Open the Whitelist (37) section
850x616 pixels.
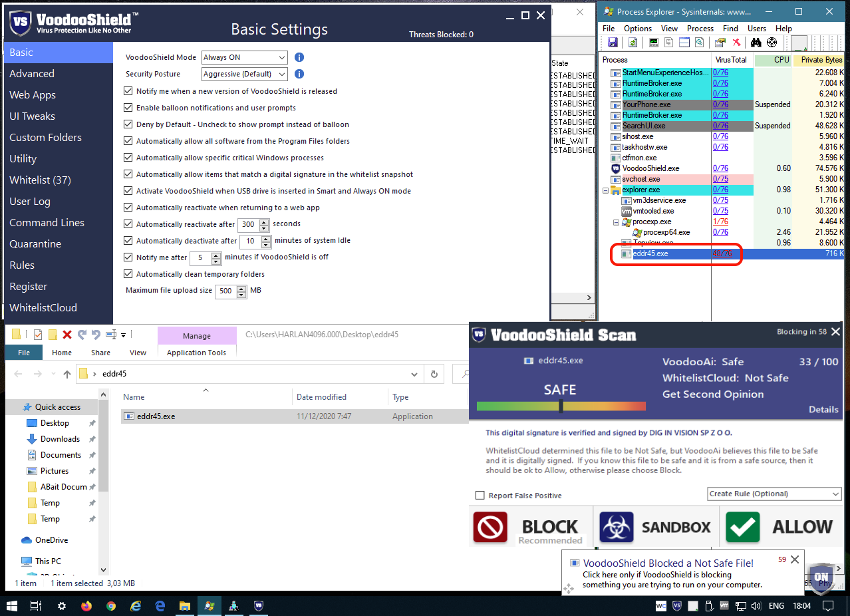(40, 180)
